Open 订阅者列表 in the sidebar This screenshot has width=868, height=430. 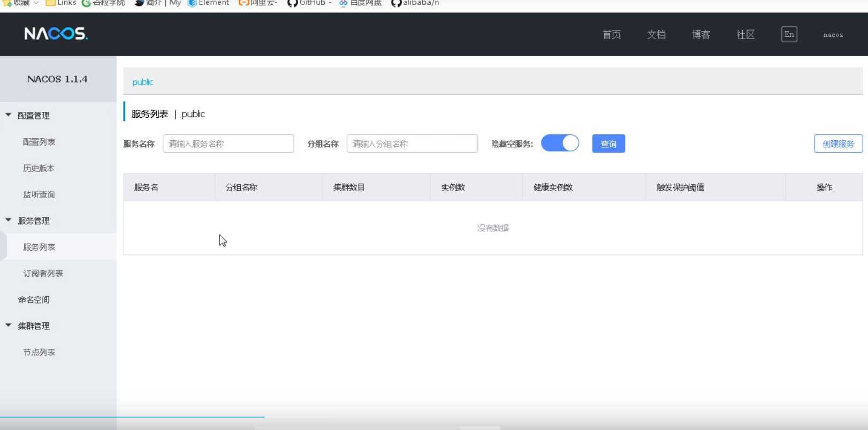(x=43, y=273)
